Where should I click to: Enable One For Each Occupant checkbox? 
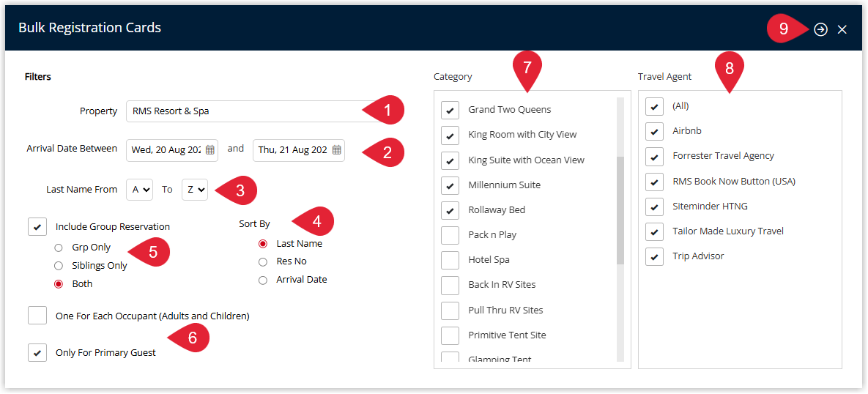[37, 316]
